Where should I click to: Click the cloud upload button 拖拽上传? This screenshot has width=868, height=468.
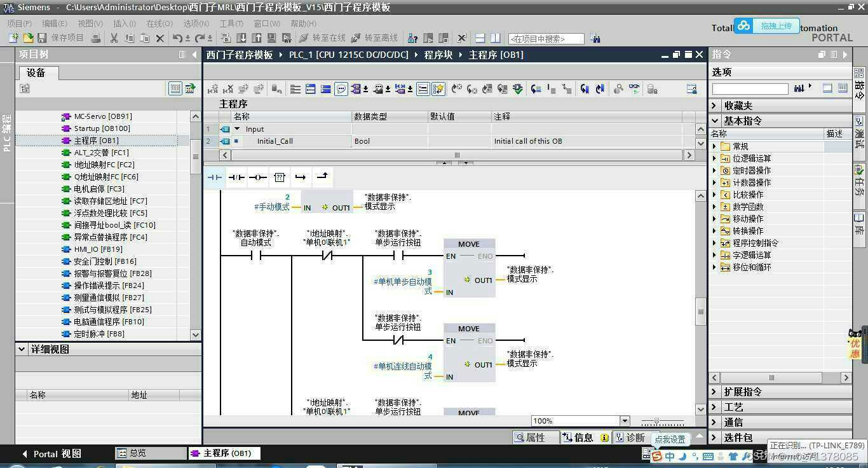(x=768, y=26)
